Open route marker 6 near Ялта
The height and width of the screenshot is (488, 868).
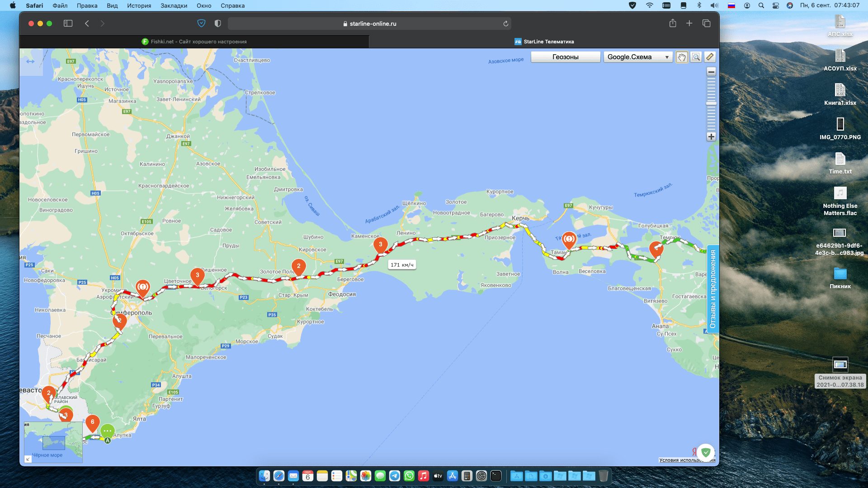(93, 423)
